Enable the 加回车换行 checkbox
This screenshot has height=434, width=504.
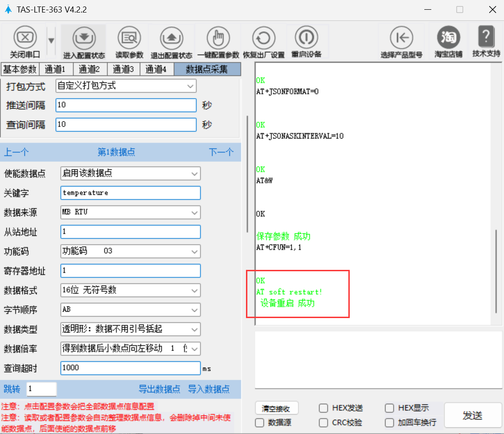coord(390,423)
